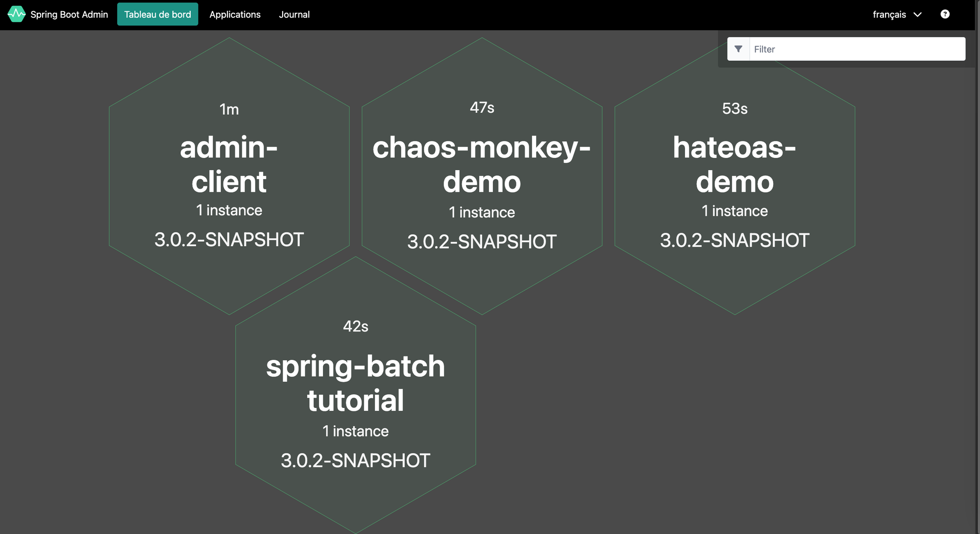Screen dimensions: 980x534
Task: Click the page vertical scrollbar
Action: (x=978, y=267)
